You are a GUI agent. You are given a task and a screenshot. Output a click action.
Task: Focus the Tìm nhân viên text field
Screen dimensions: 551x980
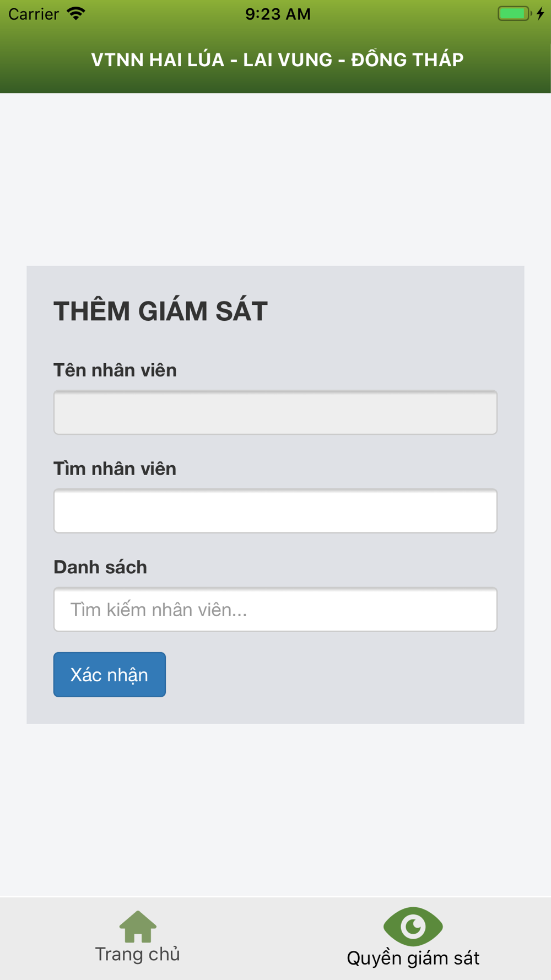point(275,511)
